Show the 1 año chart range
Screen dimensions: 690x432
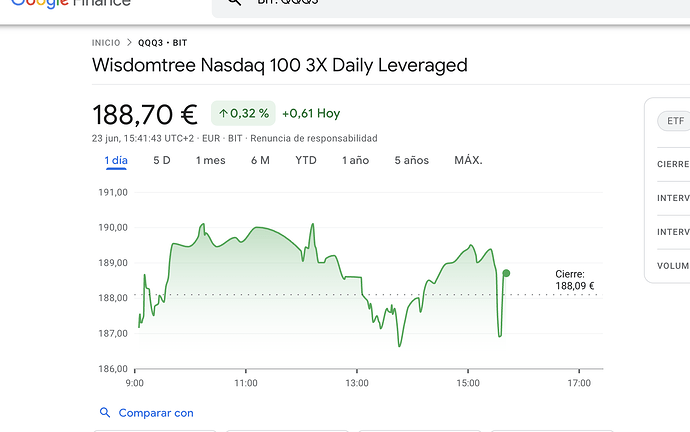[356, 161]
